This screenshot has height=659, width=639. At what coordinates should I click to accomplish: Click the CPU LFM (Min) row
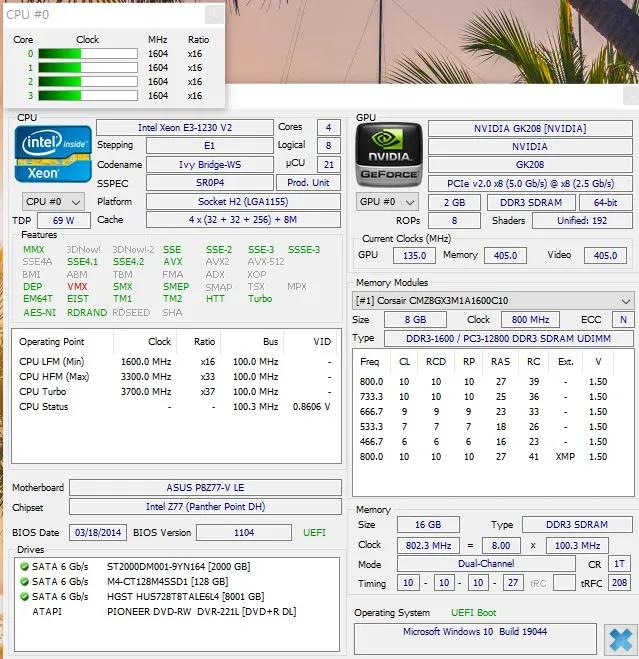175,361
